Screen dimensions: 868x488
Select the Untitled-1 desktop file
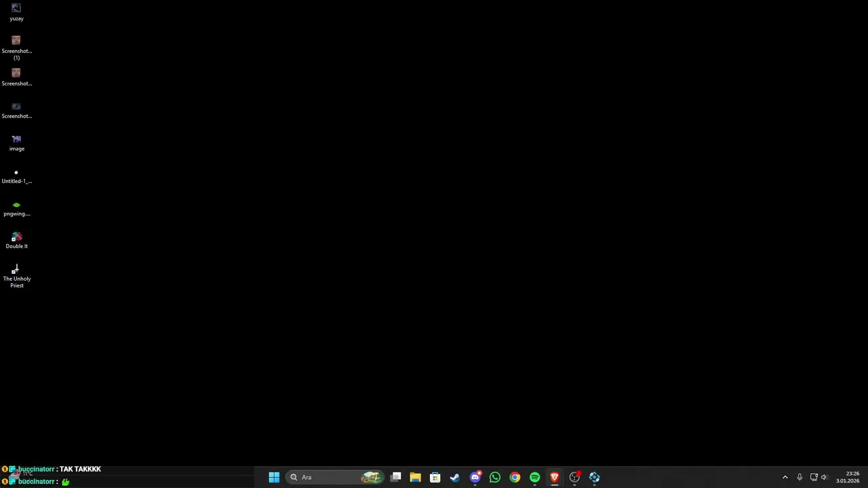point(16,175)
